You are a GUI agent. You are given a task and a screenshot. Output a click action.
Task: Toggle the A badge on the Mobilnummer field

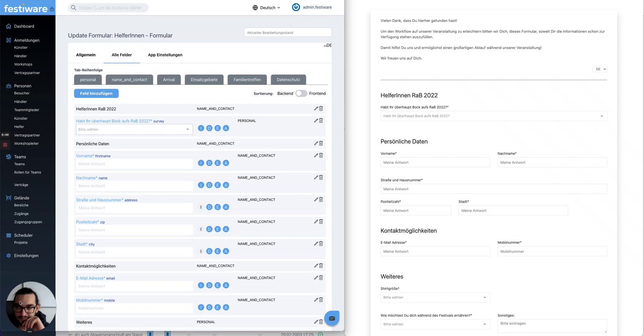point(226,308)
